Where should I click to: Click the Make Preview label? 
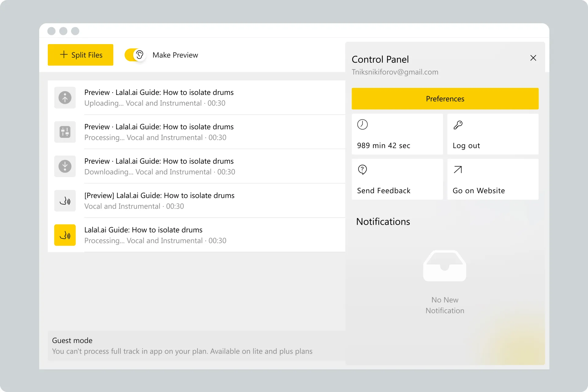175,55
